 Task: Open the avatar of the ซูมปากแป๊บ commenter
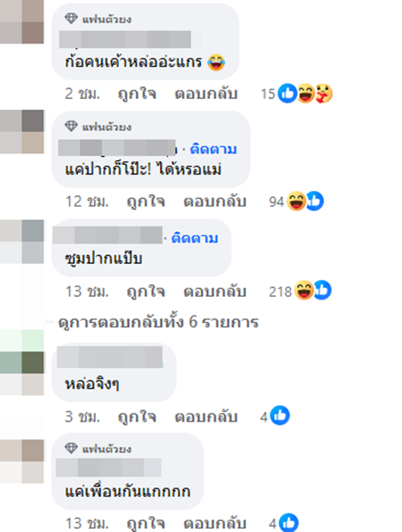(x=22, y=241)
